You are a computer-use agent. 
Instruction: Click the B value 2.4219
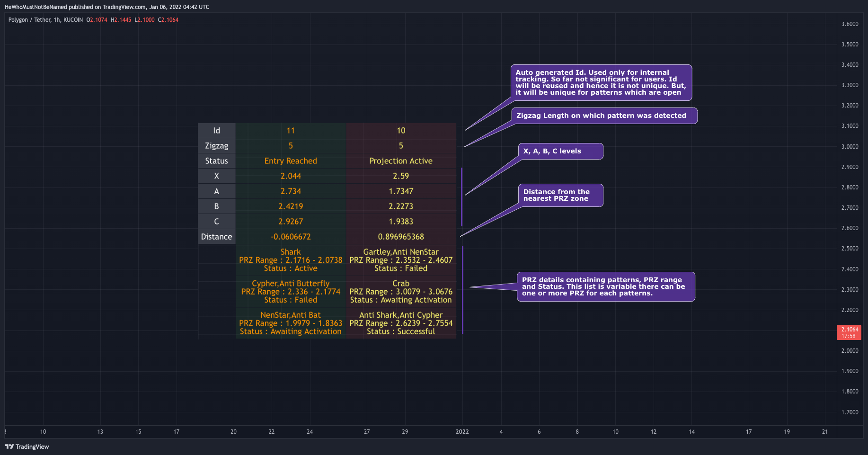pyautogui.click(x=291, y=206)
